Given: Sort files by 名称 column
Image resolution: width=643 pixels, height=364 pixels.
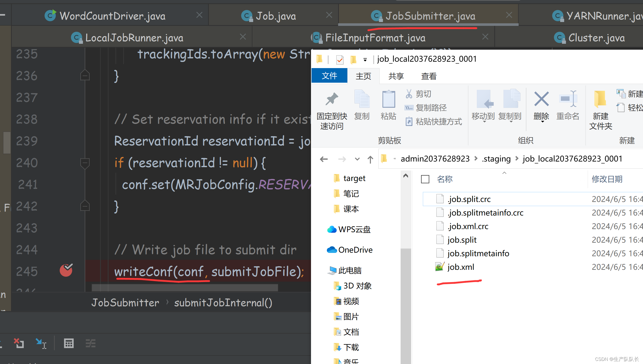Looking at the screenshot, I should [x=445, y=179].
